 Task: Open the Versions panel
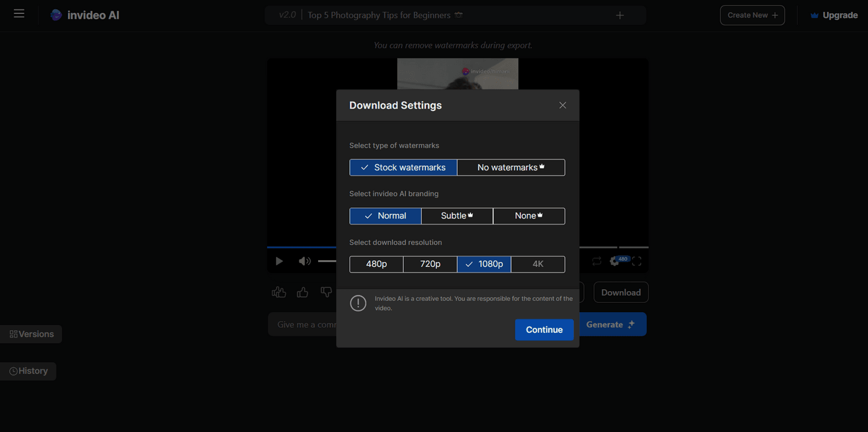[x=31, y=333]
